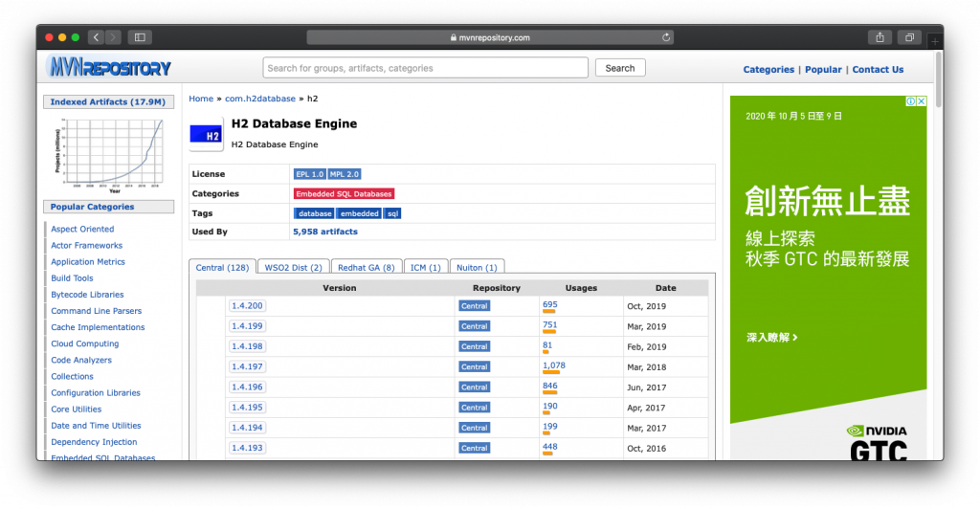This screenshot has width=980, height=509.
Task: Open Popular in top navigation
Action: pos(823,69)
